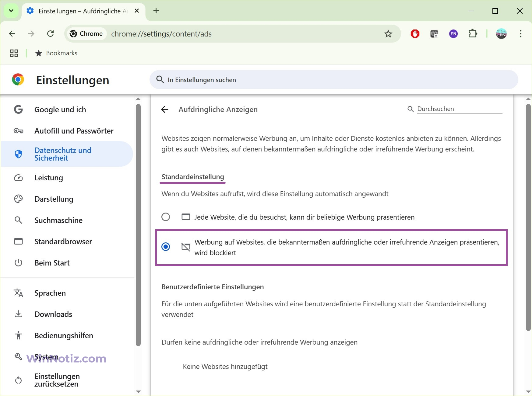Select radio: any website can show ads
Viewport: 532px width, 396px height.
click(166, 217)
